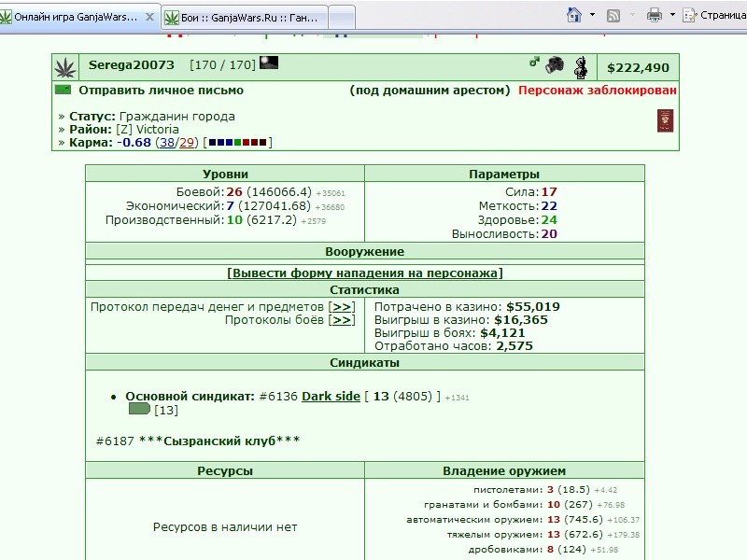Switch to the Бои :: GanjaWars.Ru tab
This screenshot has width=747, height=560.
245,18
